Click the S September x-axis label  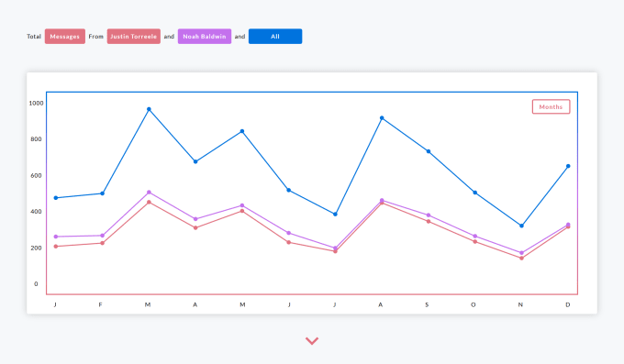pyautogui.click(x=427, y=304)
